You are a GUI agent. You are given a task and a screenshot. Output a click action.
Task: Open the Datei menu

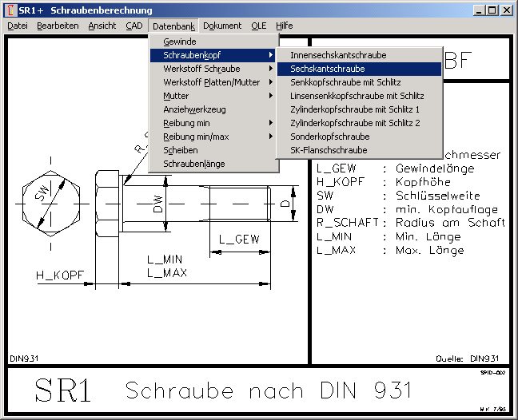[18, 26]
